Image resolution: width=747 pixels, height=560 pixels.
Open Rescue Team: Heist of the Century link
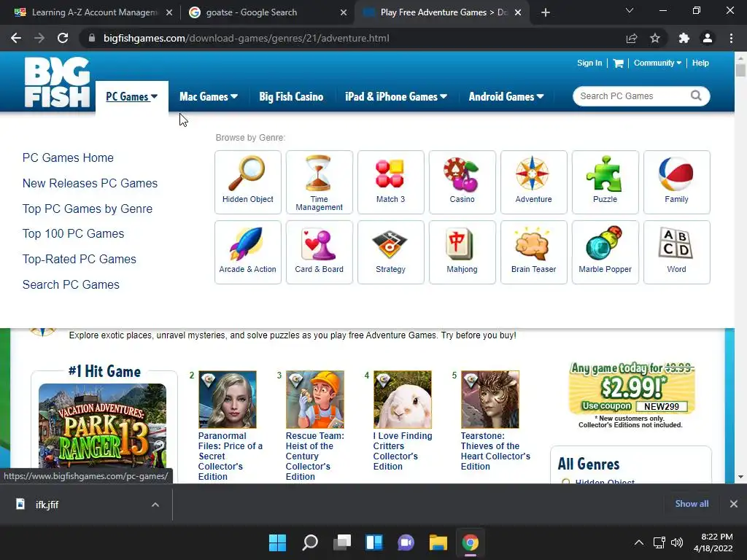click(x=314, y=456)
